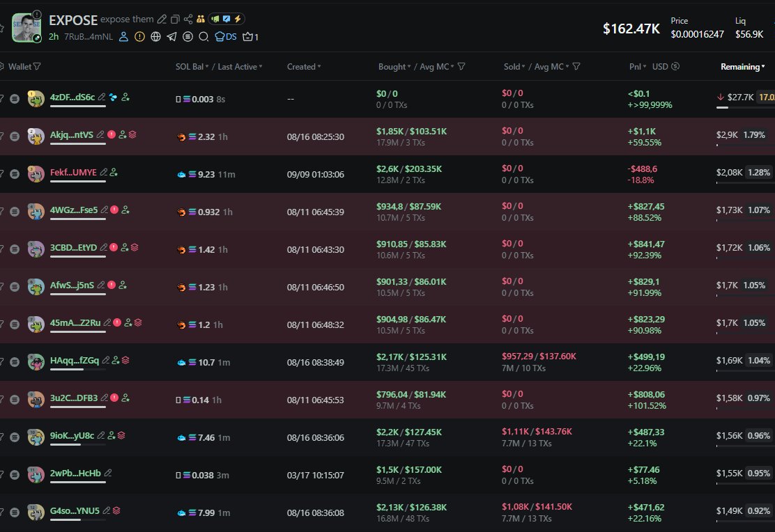
Task: Sort by the Pnl column
Action: coord(638,67)
